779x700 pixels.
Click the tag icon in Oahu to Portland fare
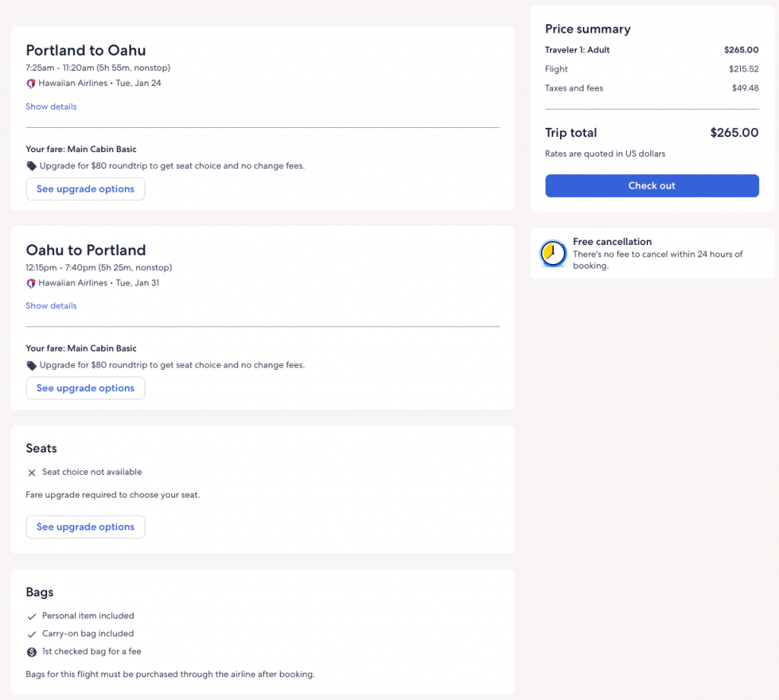coord(31,365)
